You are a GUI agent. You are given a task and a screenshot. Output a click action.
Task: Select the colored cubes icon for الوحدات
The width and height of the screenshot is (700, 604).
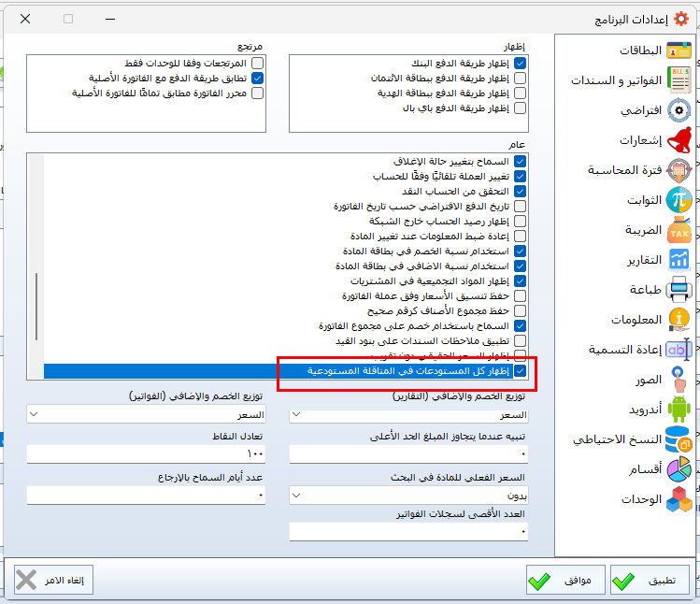679,499
